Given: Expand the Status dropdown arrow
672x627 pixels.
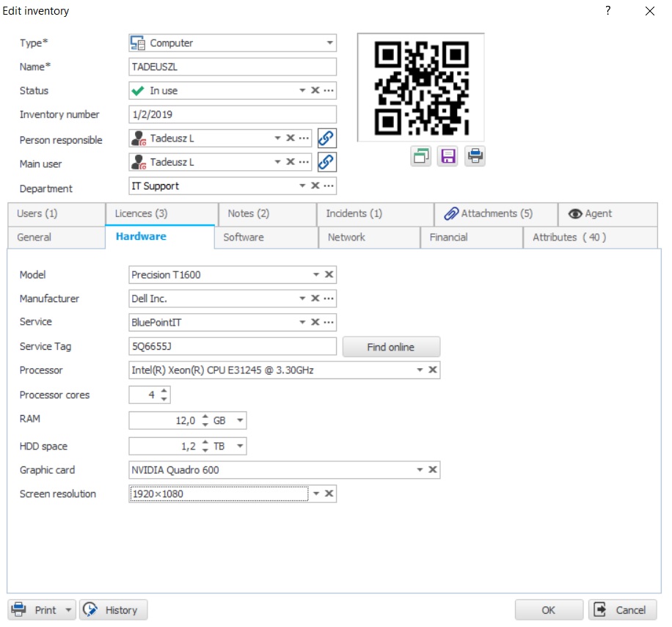Looking at the screenshot, I should pos(302,90).
